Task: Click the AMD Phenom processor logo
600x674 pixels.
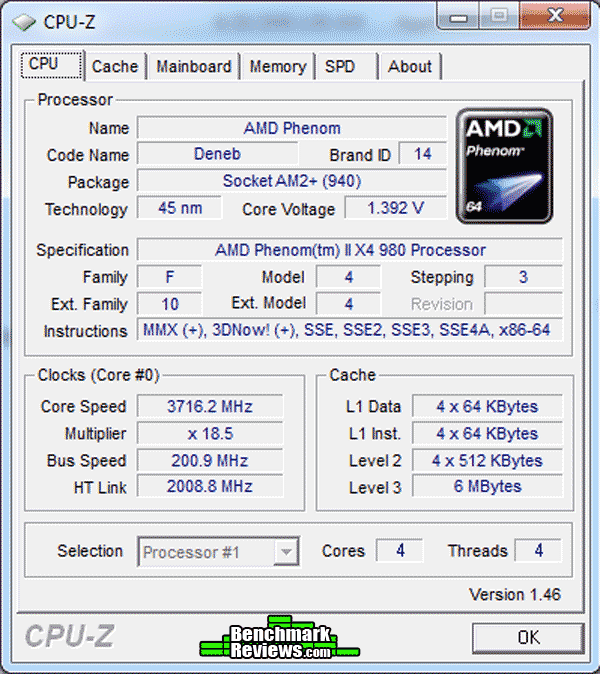Action: point(505,166)
